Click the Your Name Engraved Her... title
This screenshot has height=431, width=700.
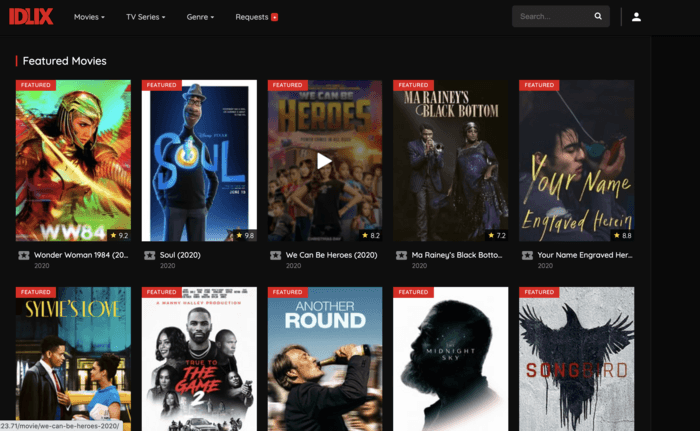pyautogui.click(x=585, y=255)
